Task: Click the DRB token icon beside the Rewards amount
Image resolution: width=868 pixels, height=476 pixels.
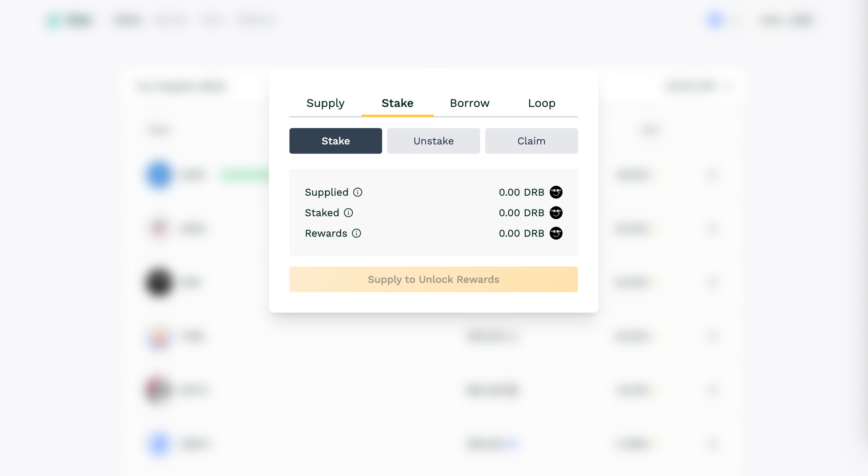Action: (x=556, y=233)
